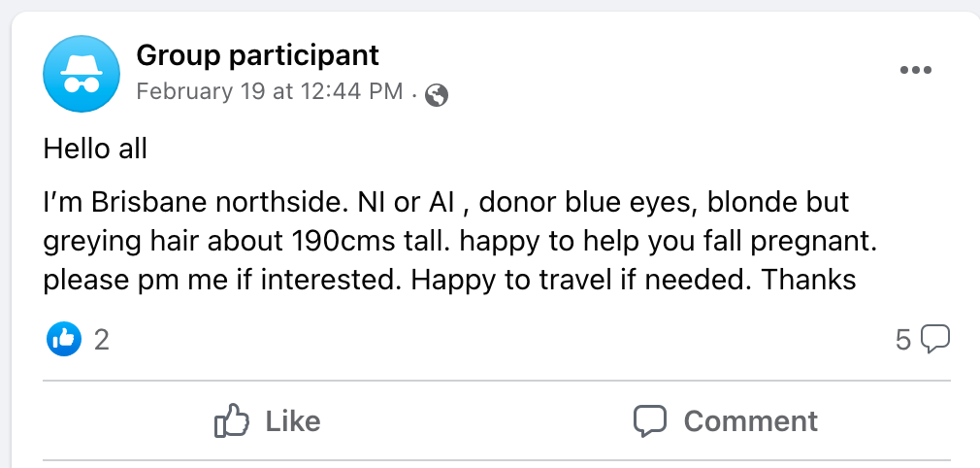The width and height of the screenshot is (980, 468).
Task: Click the 'Hello all' greeting line
Action: click(x=95, y=150)
